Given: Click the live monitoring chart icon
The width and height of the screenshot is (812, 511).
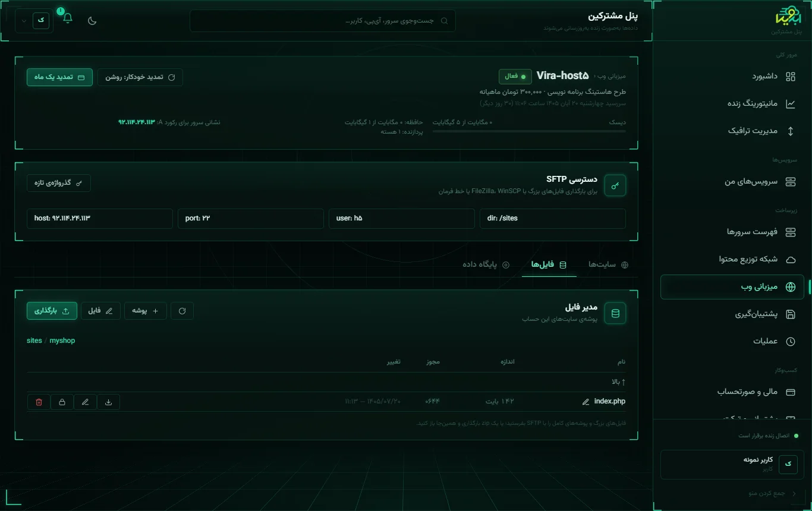Looking at the screenshot, I should (791, 103).
